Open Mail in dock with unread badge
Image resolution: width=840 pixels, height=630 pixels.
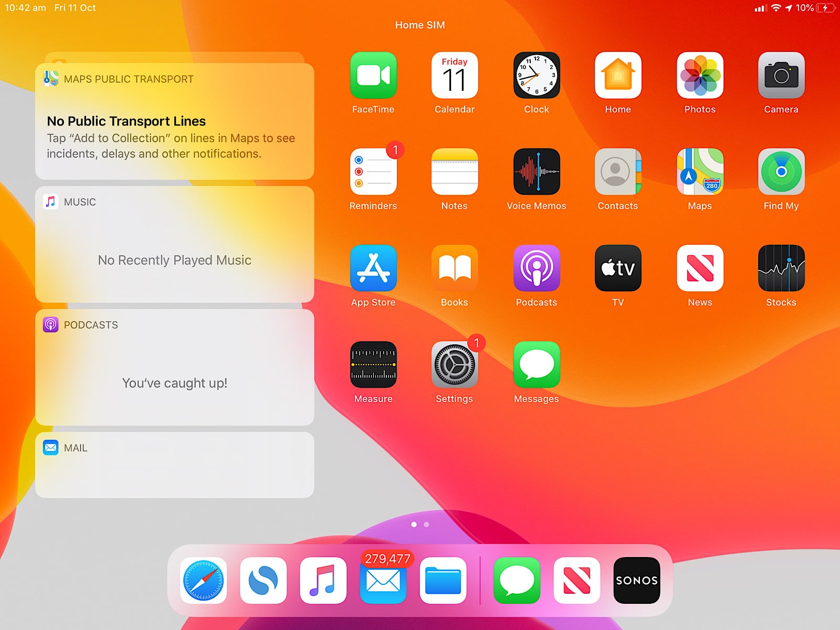pos(383,580)
